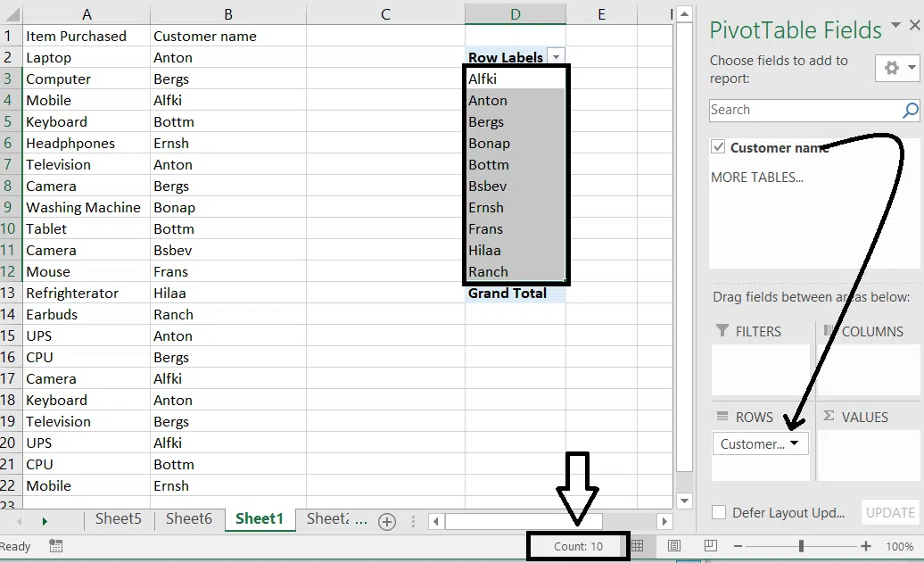This screenshot has width=924, height=563.
Task: Click the vertical scrollbar thumb
Action: [684, 246]
